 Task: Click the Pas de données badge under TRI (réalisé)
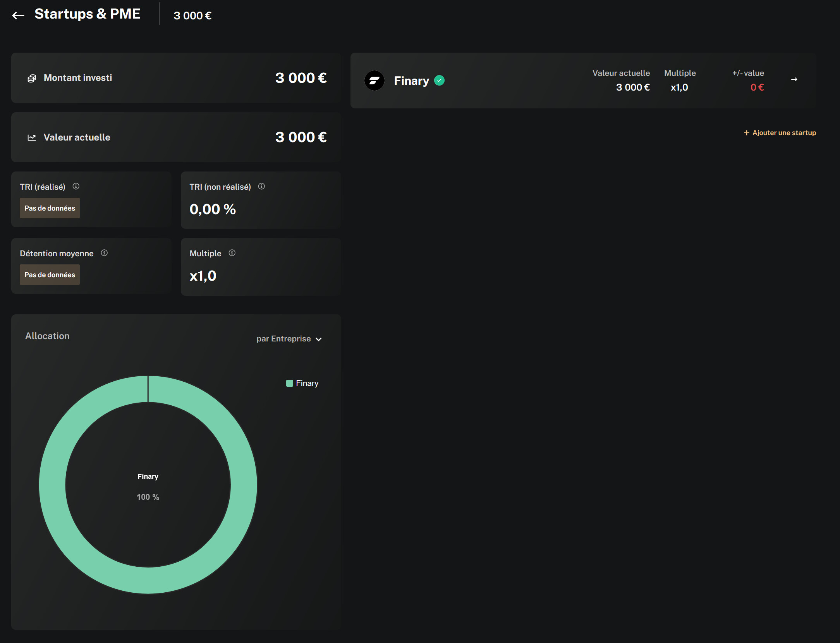50,208
